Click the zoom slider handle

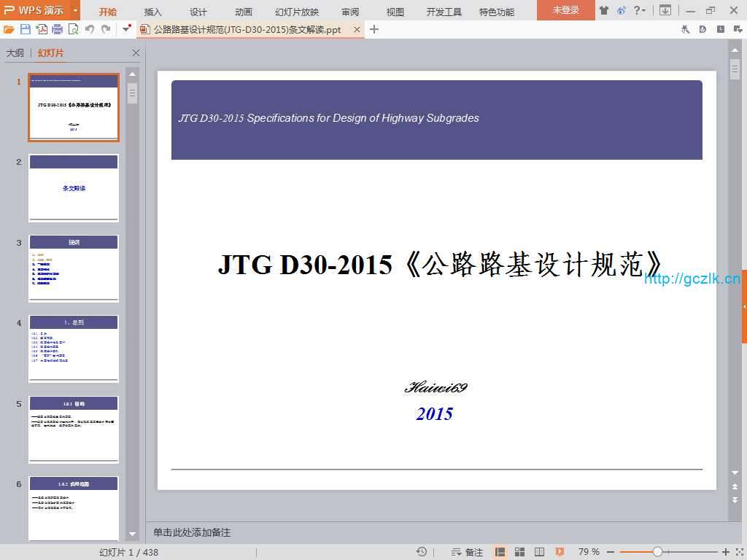(657, 552)
